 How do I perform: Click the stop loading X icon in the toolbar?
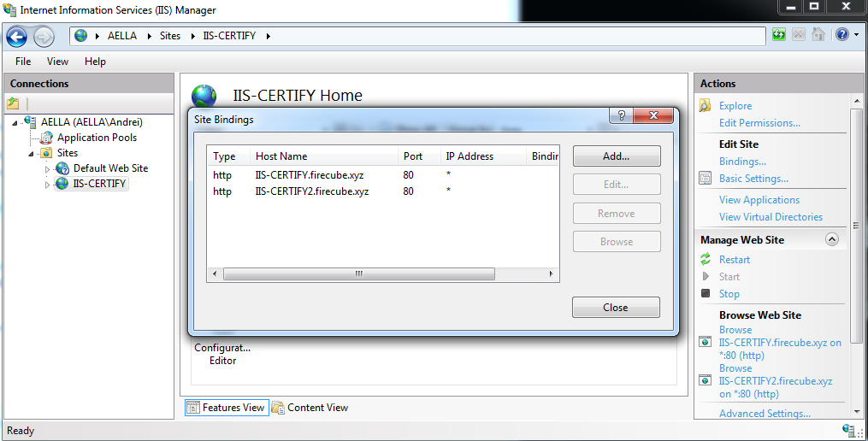pos(798,35)
